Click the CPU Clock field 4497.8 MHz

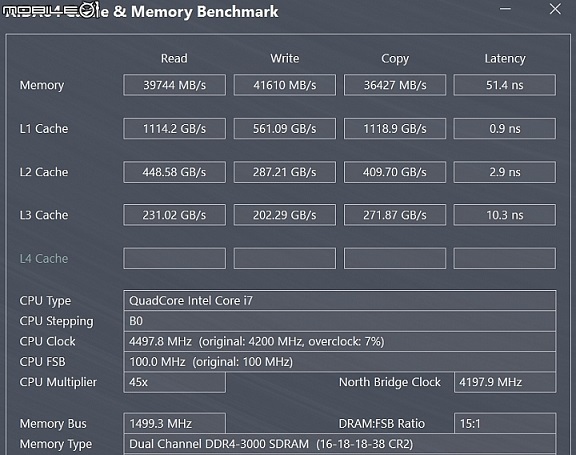pyautogui.click(x=340, y=342)
